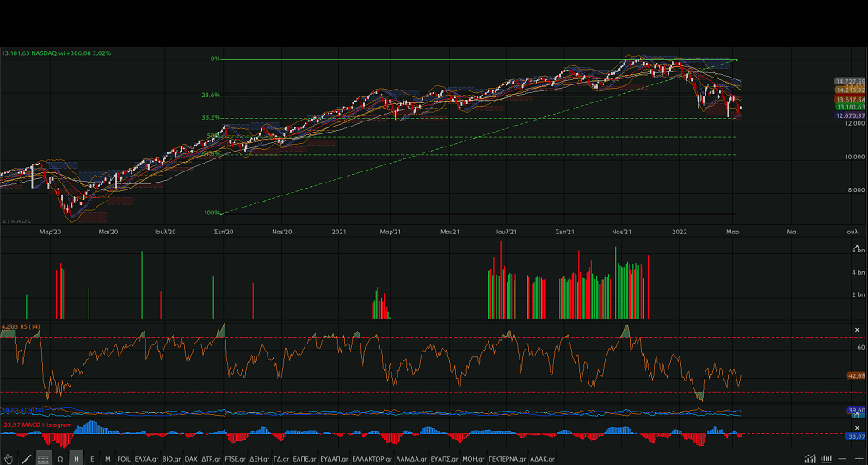868x465 pixels.
Task: Open the FTSE.gr symbol tab
Action: [x=235, y=459]
